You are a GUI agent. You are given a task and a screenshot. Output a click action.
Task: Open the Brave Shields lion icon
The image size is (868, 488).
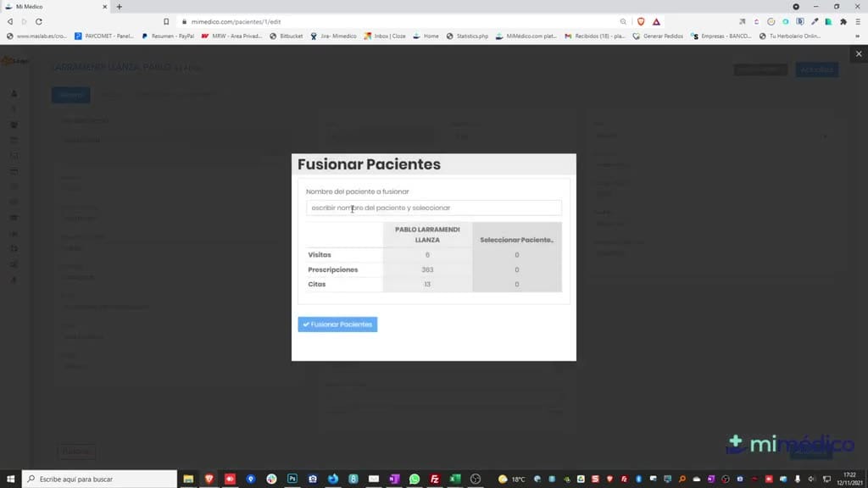[641, 21]
